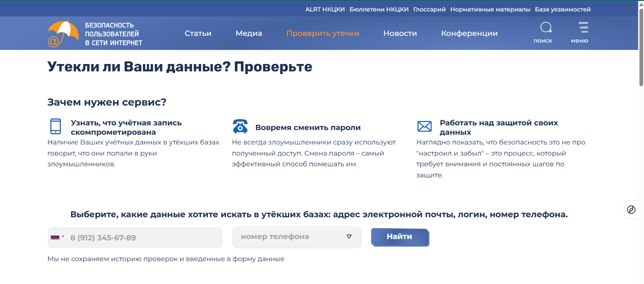Click the phone number input field
Viewport: 644px width, 284px height.
coord(145,238)
